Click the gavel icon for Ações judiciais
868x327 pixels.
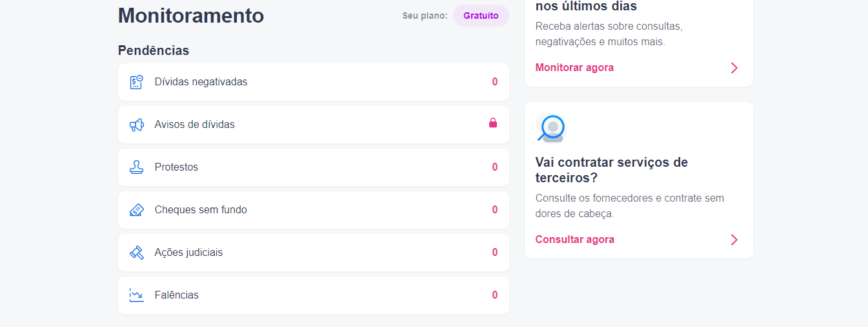coord(136,253)
